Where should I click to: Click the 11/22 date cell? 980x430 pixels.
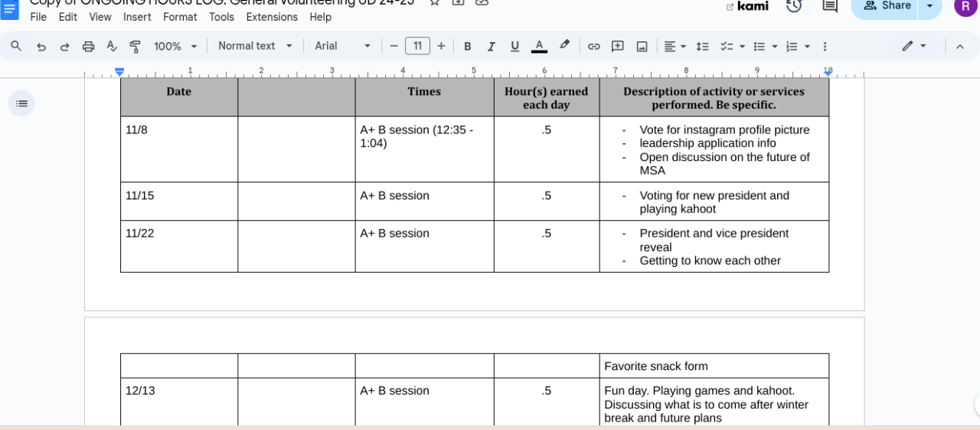pyautogui.click(x=179, y=246)
